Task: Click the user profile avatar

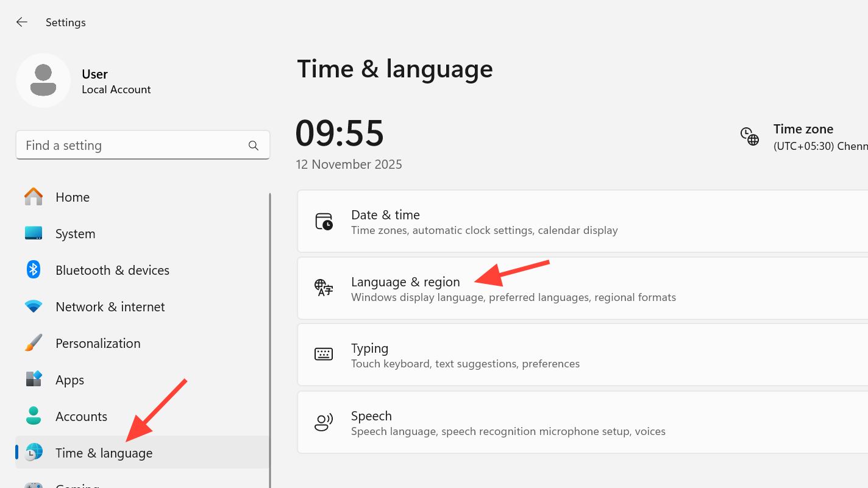Action: pos(43,80)
